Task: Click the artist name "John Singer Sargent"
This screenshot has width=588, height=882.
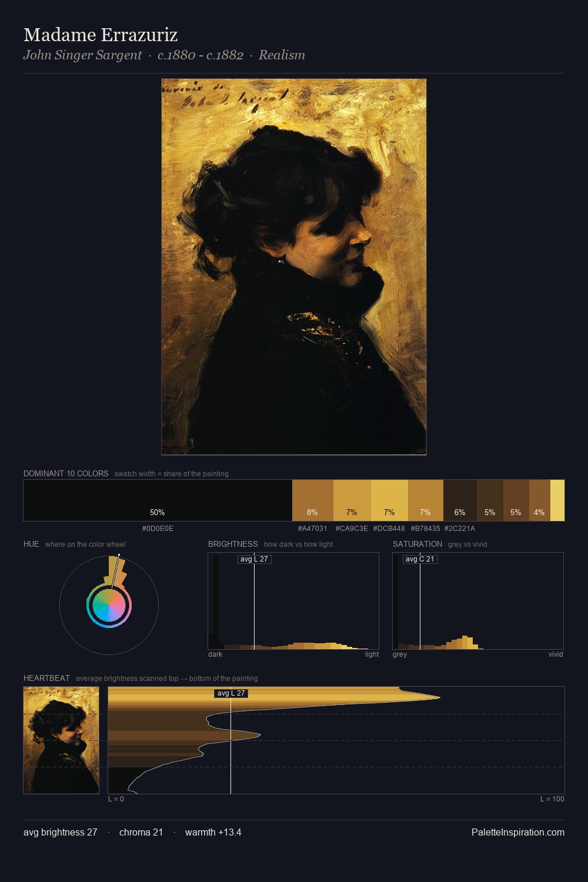Action: pos(82,55)
